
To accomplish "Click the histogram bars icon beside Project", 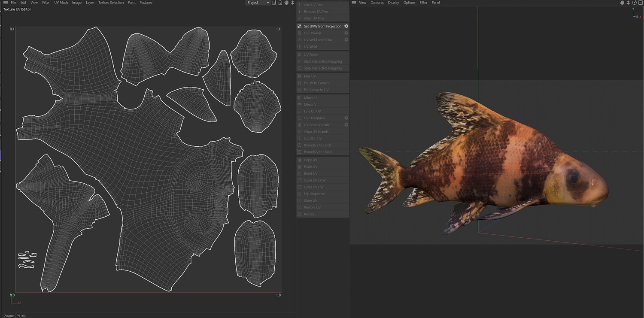I will coord(274,3).
